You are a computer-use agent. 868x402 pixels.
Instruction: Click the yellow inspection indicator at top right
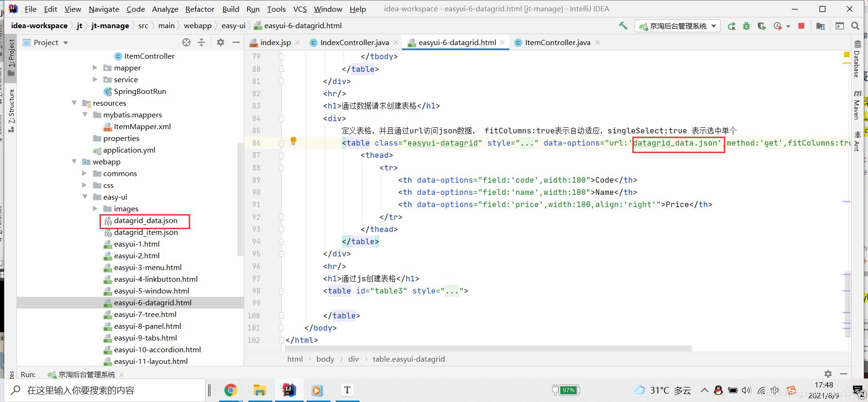tap(847, 55)
